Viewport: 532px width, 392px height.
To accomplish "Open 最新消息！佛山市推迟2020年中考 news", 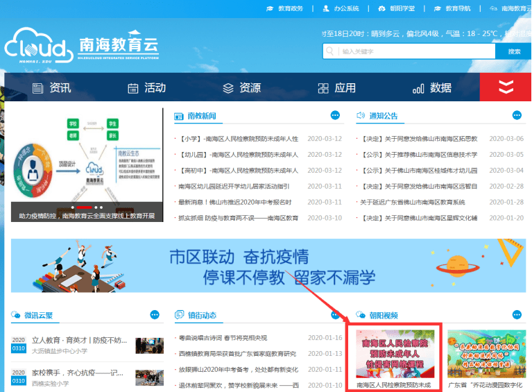I will [x=235, y=203].
